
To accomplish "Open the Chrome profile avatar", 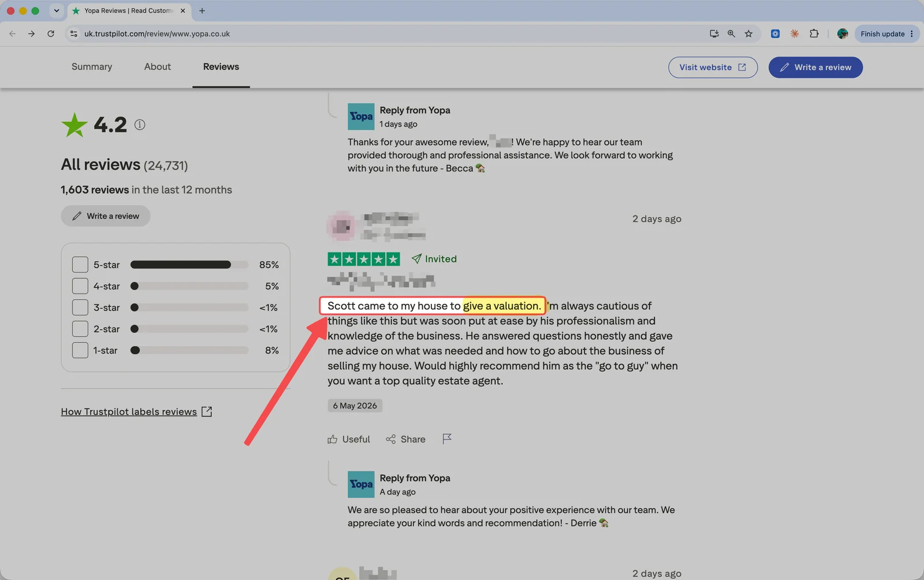I will point(843,34).
